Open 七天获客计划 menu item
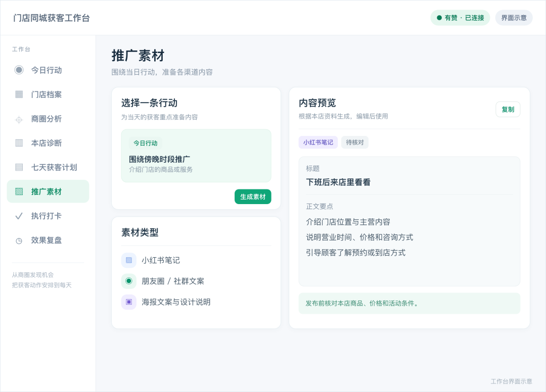The height and width of the screenshot is (392, 546). click(x=48, y=167)
